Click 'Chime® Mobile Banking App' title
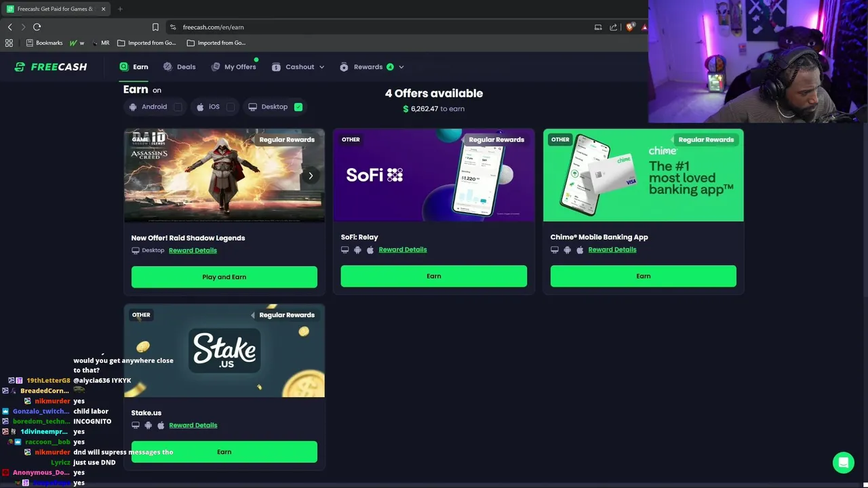The width and height of the screenshot is (868, 488). point(599,237)
